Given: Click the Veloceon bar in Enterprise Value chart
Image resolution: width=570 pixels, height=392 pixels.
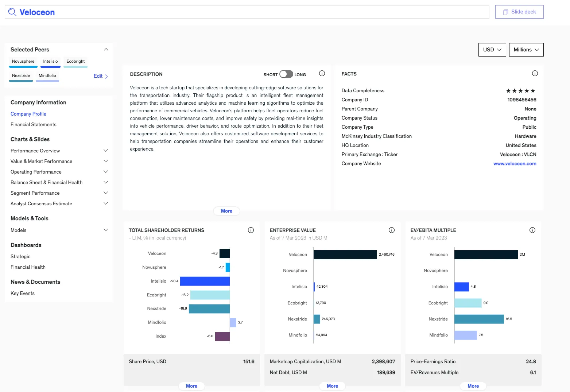Looking at the screenshot, I should click(x=345, y=254).
